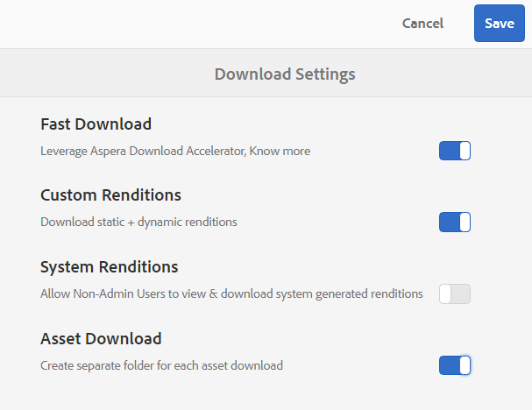Click the word Leverage in the description
532x410 pixels.
pos(63,151)
